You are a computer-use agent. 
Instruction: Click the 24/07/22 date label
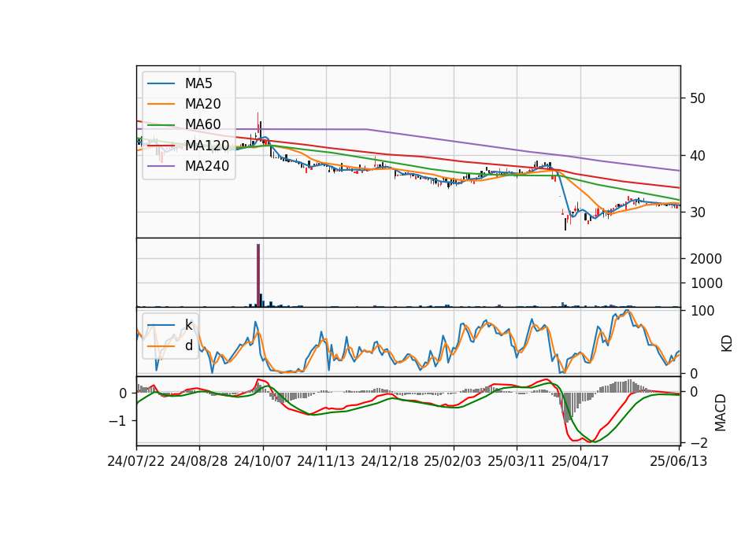click(136, 461)
